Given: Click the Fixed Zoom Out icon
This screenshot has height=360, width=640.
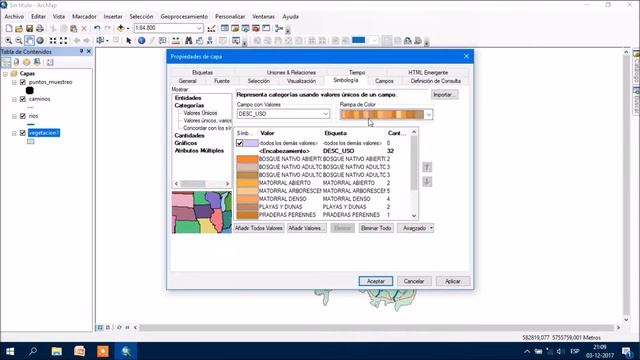Looking at the screenshot, I should point(64,40).
